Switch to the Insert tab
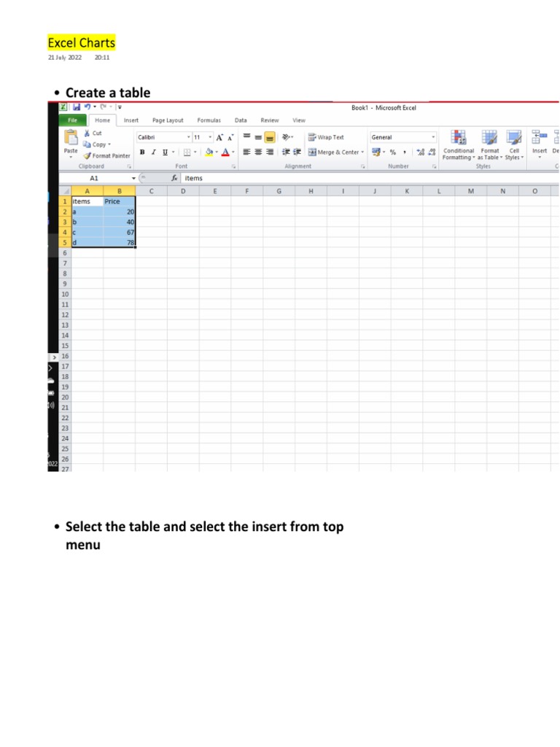 coord(131,120)
